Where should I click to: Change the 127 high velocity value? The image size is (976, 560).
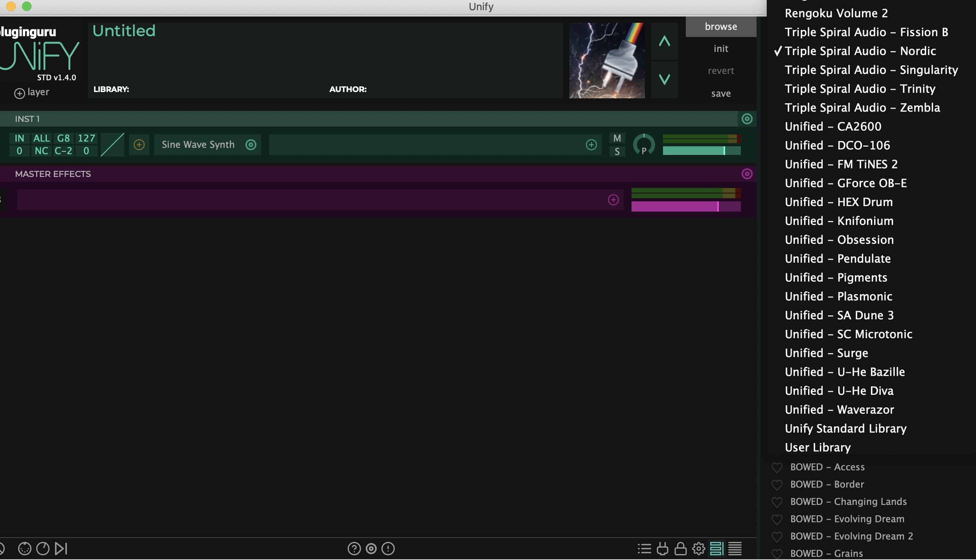pos(86,138)
